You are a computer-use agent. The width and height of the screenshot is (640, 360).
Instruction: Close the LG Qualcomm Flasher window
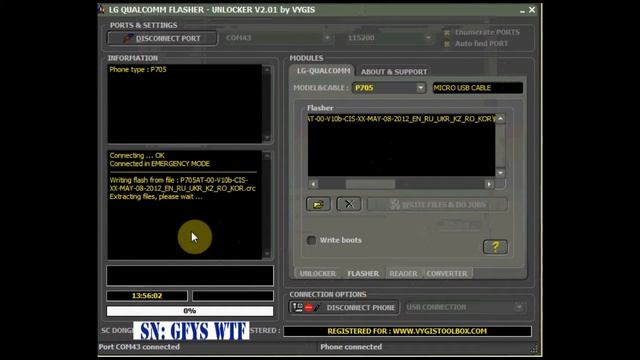pos(532,10)
